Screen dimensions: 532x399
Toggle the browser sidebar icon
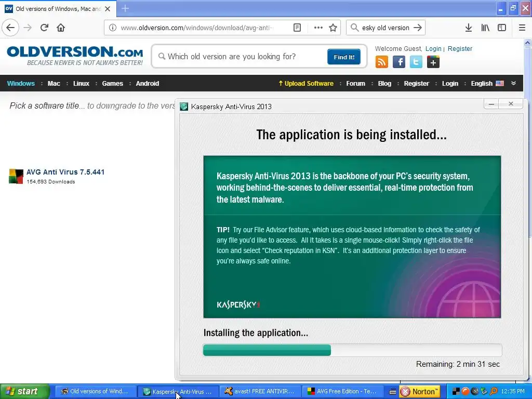502,28
